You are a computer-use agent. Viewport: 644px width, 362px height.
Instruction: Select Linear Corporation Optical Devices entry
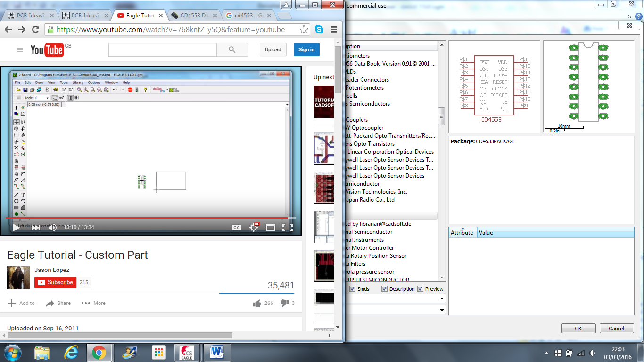[390, 152]
